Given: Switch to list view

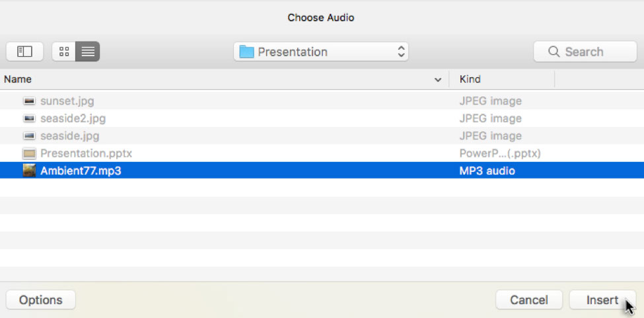Looking at the screenshot, I should [88, 52].
